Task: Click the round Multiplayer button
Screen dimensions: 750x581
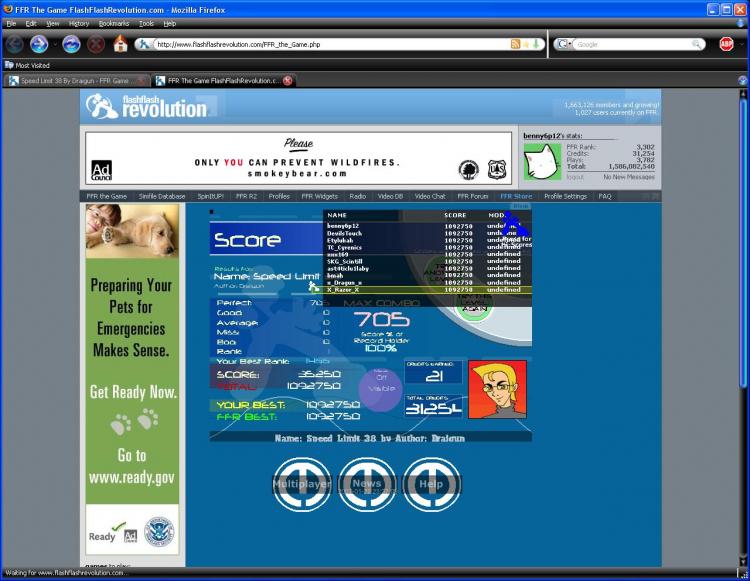Action: point(301,484)
